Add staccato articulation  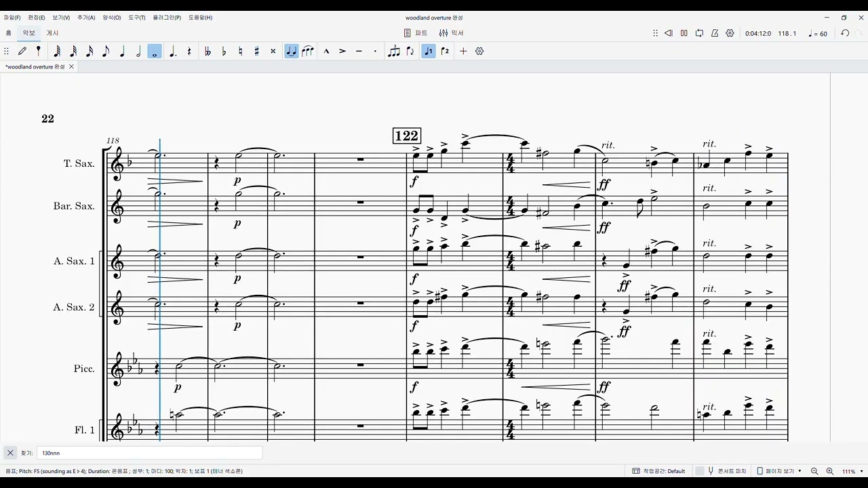pyautogui.click(x=375, y=51)
